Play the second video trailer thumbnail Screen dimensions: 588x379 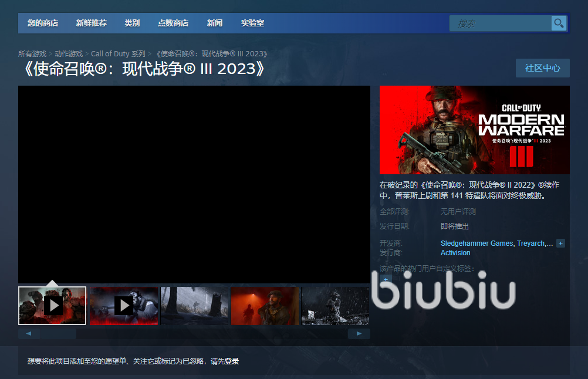[x=124, y=305]
